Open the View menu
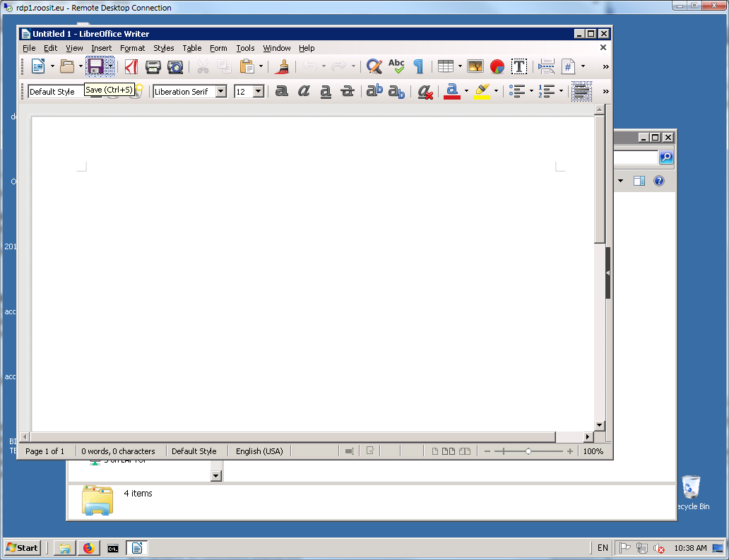729x560 pixels. (74, 48)
